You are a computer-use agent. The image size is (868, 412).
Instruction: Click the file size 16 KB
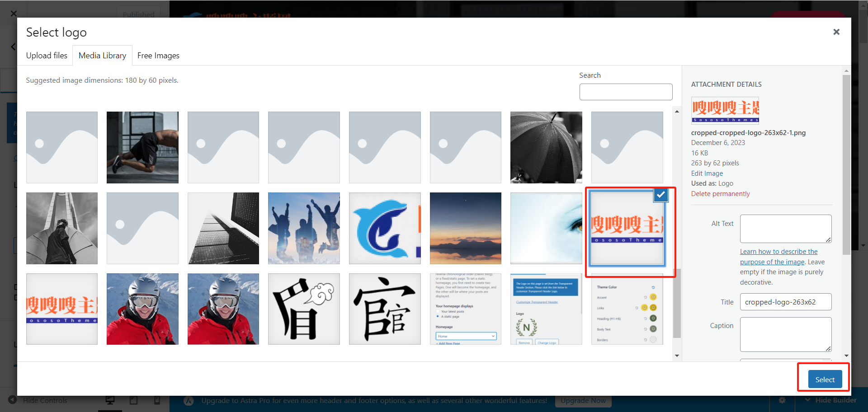coord(699,153)
